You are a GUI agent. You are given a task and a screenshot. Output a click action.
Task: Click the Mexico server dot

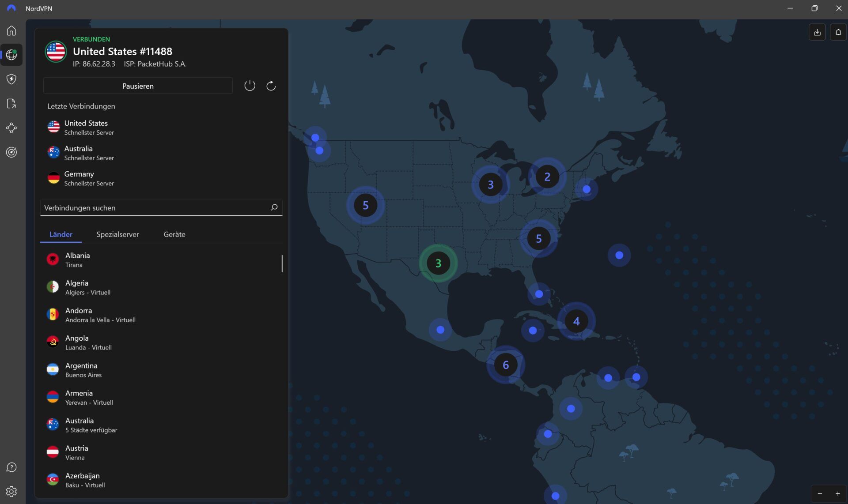click(440, 330)
